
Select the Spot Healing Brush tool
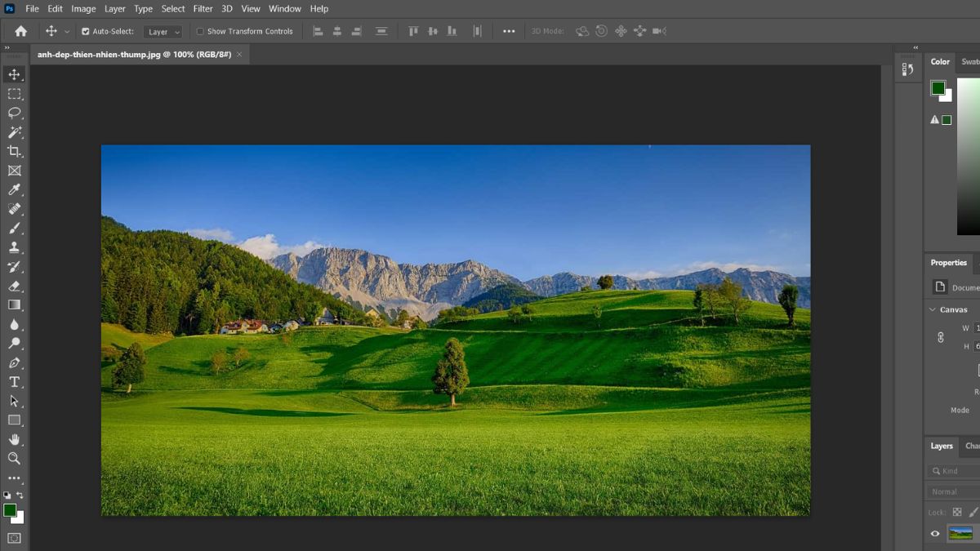[x=14, y=209]
